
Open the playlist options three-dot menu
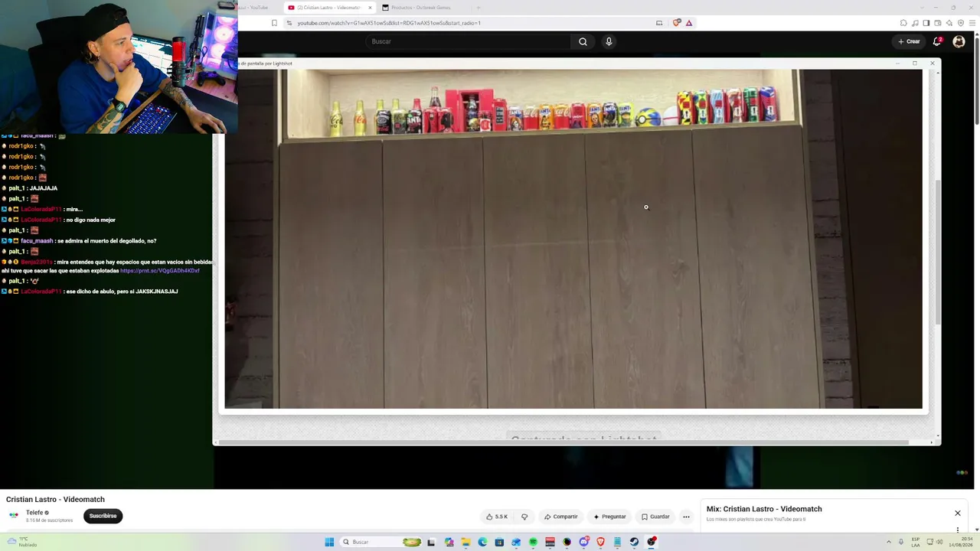pyautogui.click(x=957, y=530)
